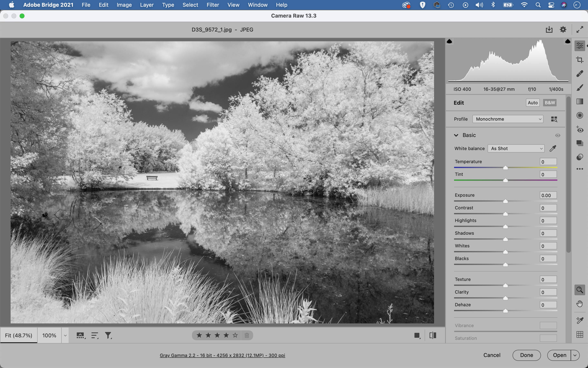Viewport: 588px width, 368px height.
Task: Set rating to five stars
Action: click(x=235, y=335)
